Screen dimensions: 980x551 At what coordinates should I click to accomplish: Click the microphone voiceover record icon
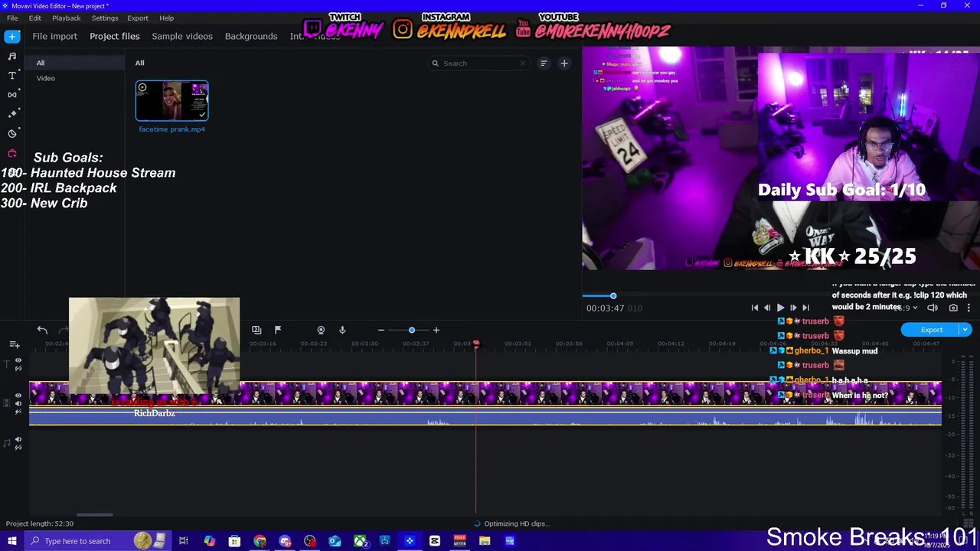342,330
